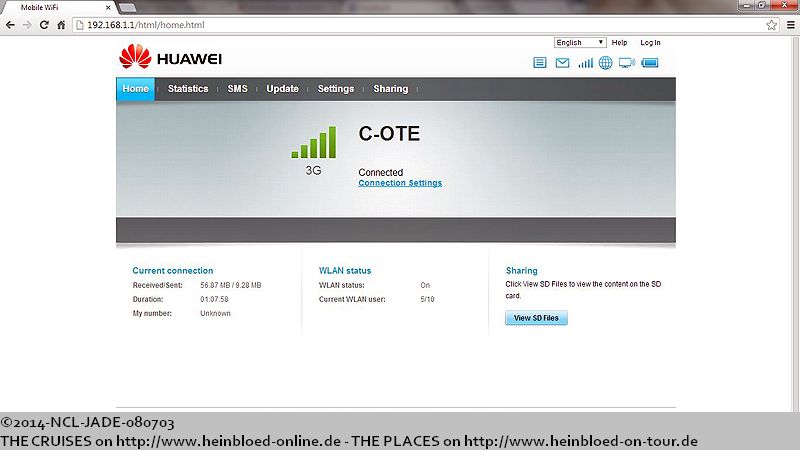Open the English language dropdown
The image size is (800, 450).
click(580, 42)
